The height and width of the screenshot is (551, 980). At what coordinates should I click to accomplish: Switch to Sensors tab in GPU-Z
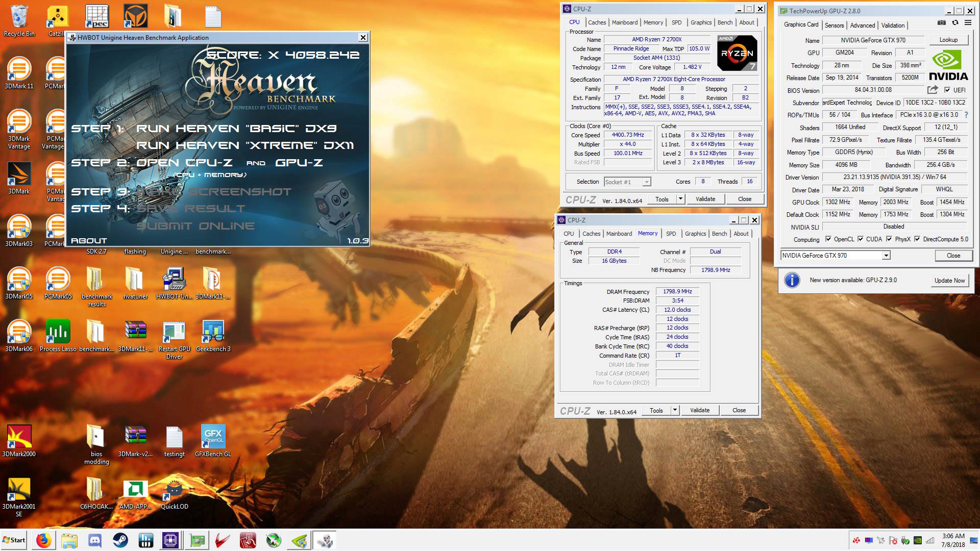tap(834, 25)
